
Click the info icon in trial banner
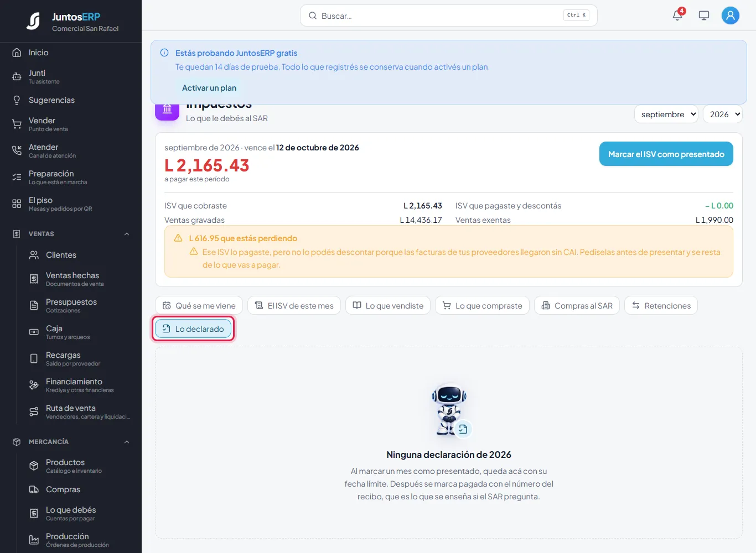tap(164, 53)
